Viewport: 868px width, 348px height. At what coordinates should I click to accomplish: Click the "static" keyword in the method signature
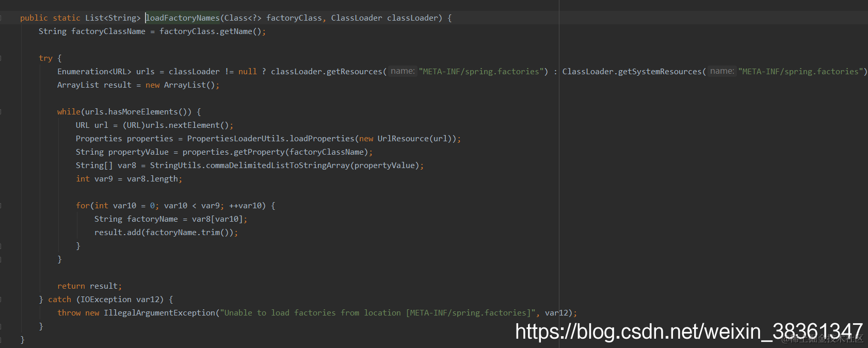pyautogui.click(x=67, y=18)
